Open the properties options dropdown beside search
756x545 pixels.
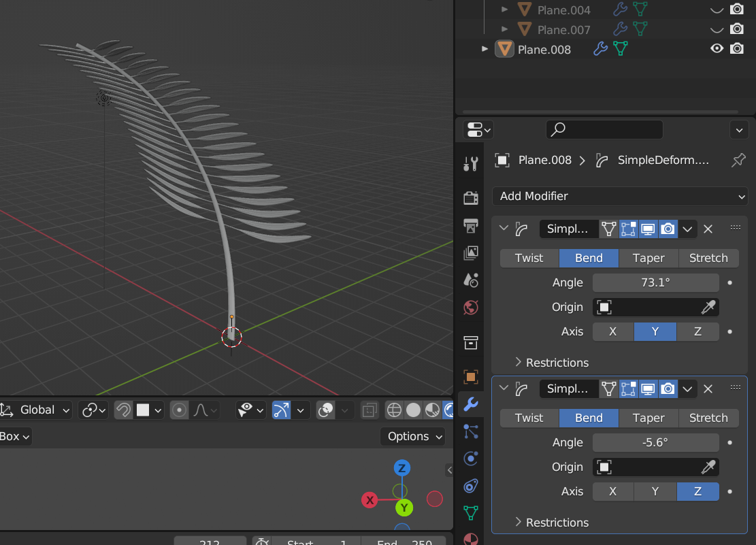tap(739, 130)
